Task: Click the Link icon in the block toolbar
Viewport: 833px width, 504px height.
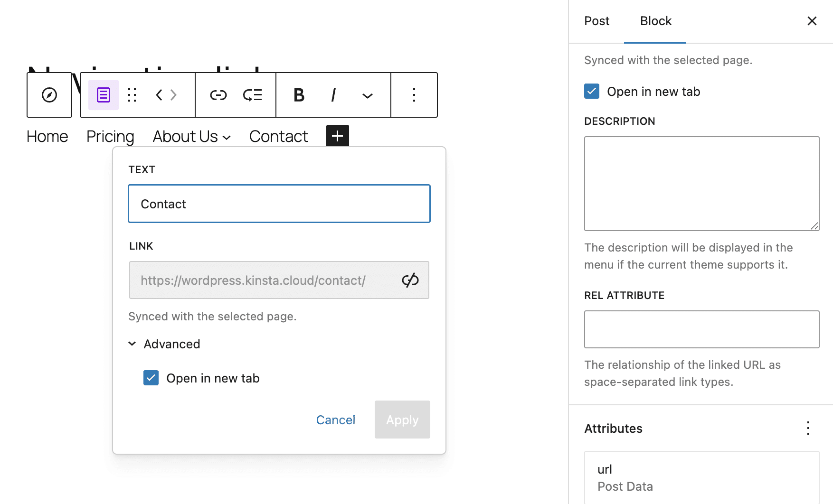Action: click(218, 95)
